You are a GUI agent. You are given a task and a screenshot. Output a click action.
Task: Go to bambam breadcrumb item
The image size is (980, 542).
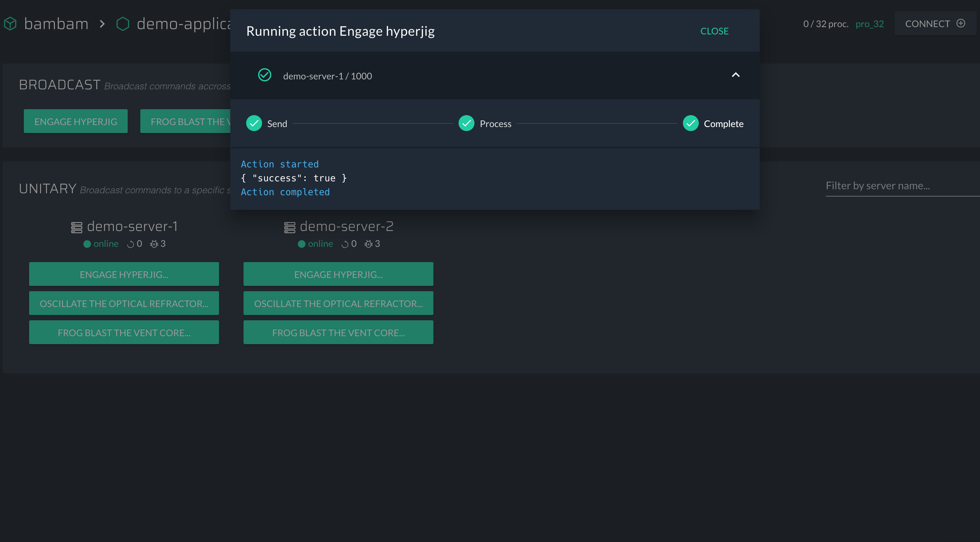pyautogui.click(x=56, y=24)
